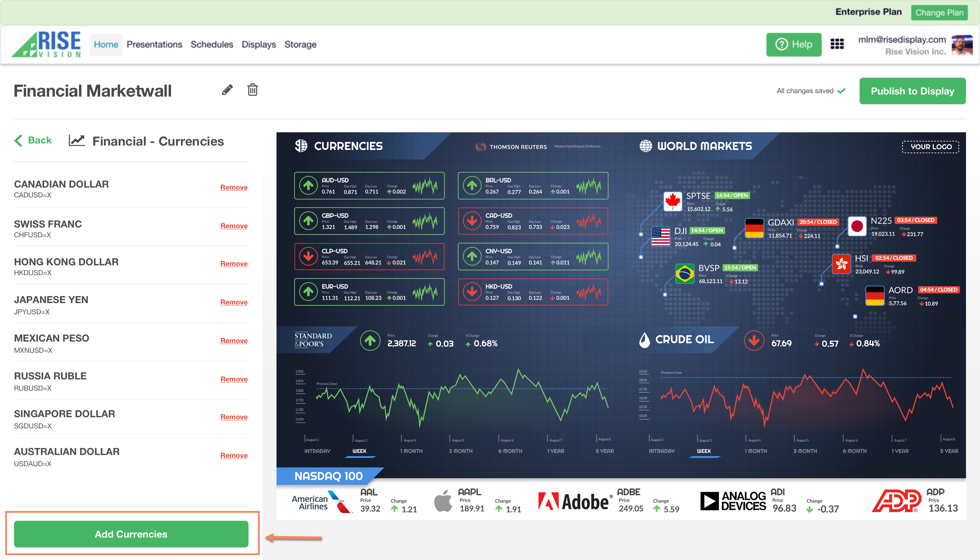Remove the Canadian Dollar currency
Screen dimensions: 980x560
(x=233, y=187)
